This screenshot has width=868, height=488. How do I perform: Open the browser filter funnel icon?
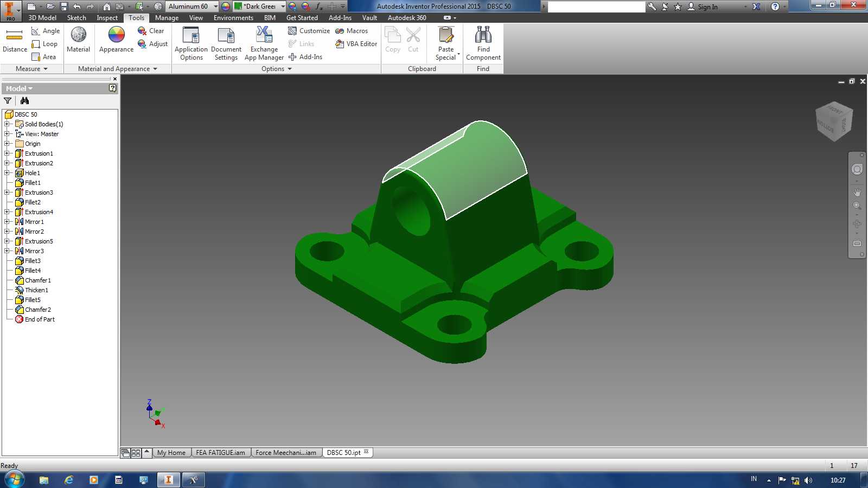tap(8, 100)
